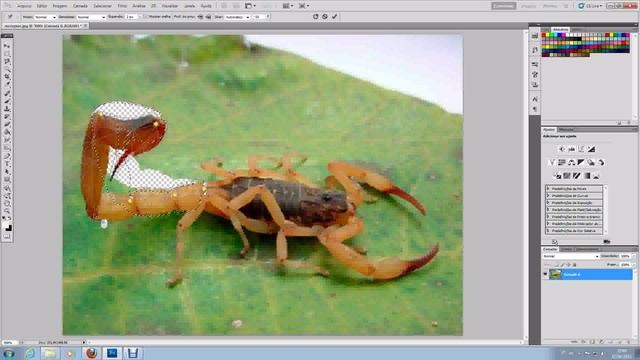The height and width of the screenshot is (360, 640).
Task: Toggle the Mostrar malha checkbox
Action: pyautogui.click(x=146, y=17)
